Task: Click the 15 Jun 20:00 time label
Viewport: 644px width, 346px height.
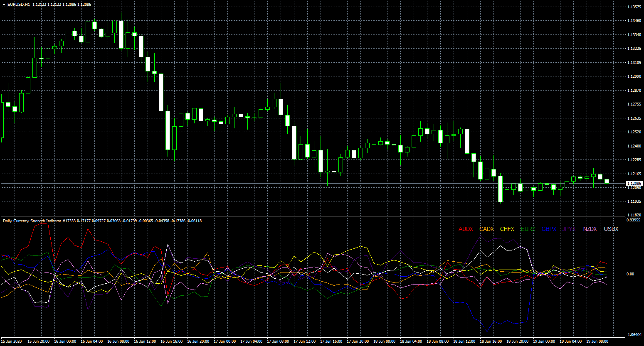Action: coord(39,341)
